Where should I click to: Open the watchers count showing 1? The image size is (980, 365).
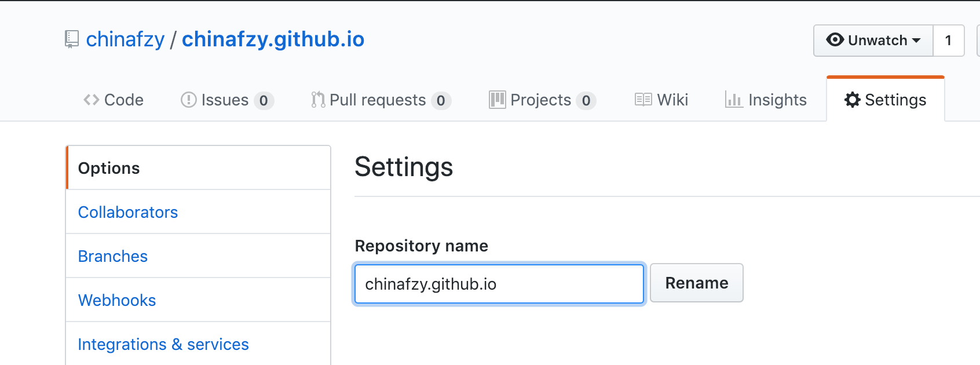click(x=948, y=41)
